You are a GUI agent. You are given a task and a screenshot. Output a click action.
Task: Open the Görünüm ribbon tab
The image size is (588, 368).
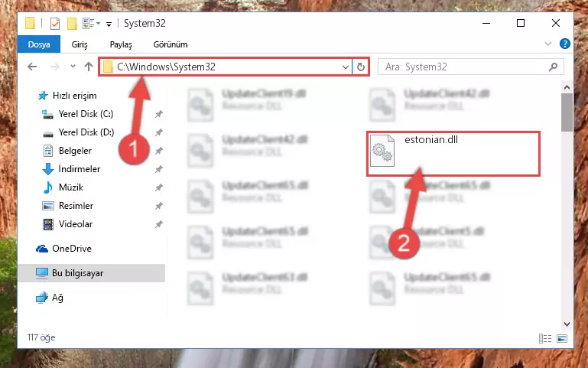(x=171, y=44)
